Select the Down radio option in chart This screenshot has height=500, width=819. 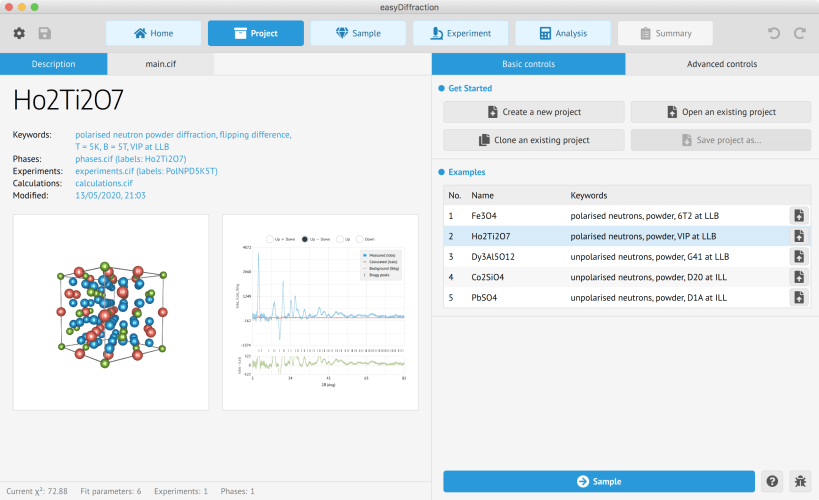pyautogui.click(x=359, y=239)
